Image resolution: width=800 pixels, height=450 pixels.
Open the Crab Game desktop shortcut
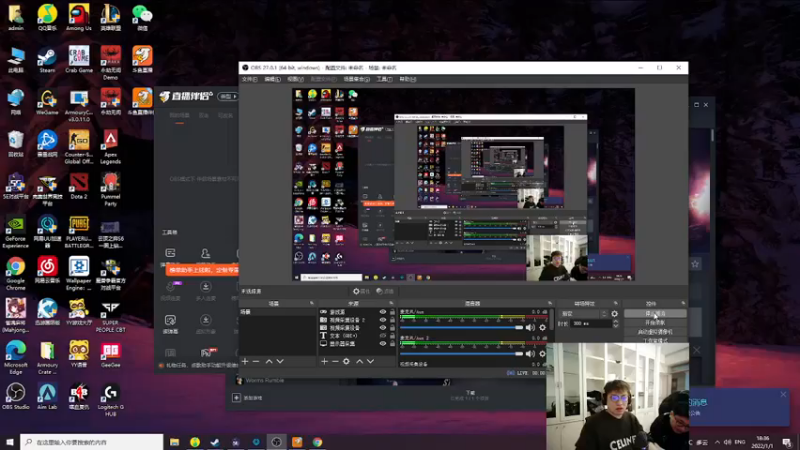(79, 60)
